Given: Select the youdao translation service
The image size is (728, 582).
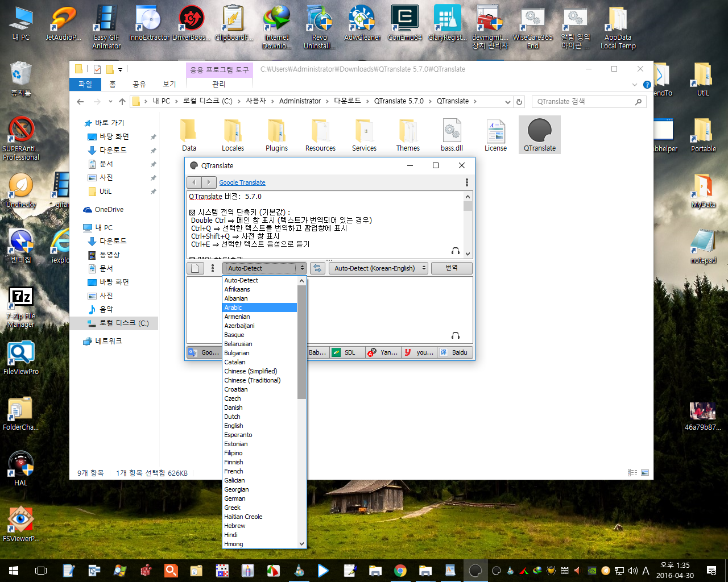Looking at the screenshot, I should point(419,352).
